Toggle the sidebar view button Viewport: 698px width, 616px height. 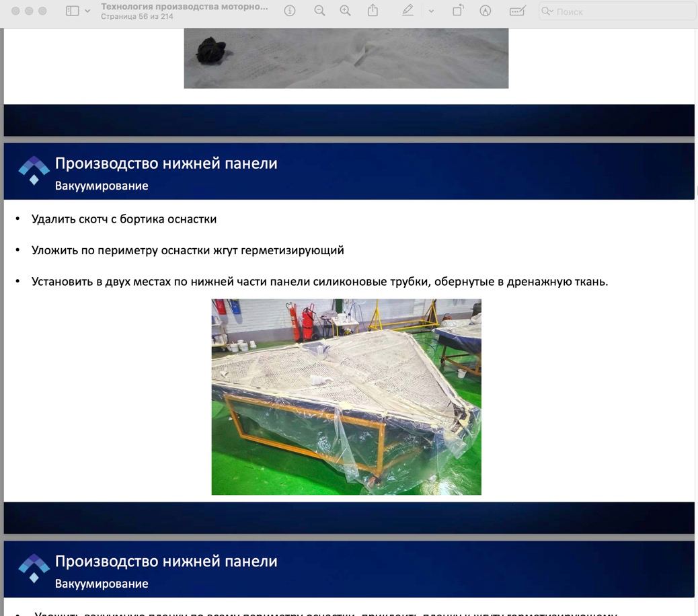pyautogui.click(x=73, y=11)
